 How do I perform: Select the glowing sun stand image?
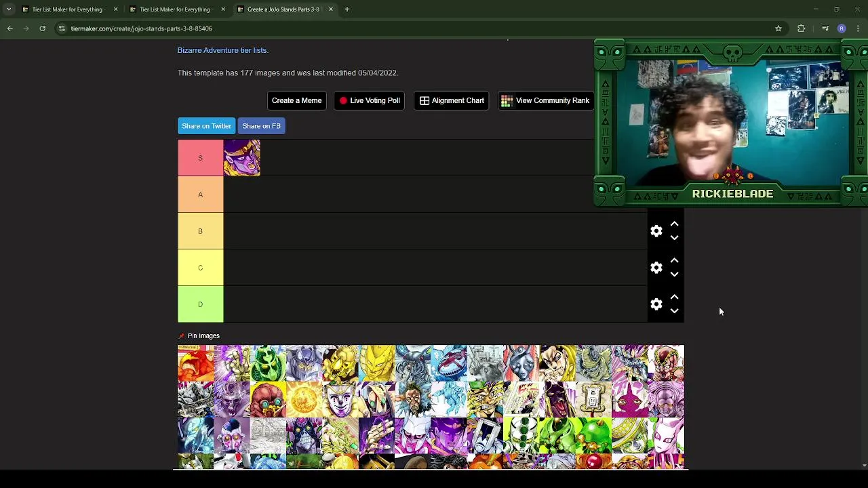(x=304, y=399)
